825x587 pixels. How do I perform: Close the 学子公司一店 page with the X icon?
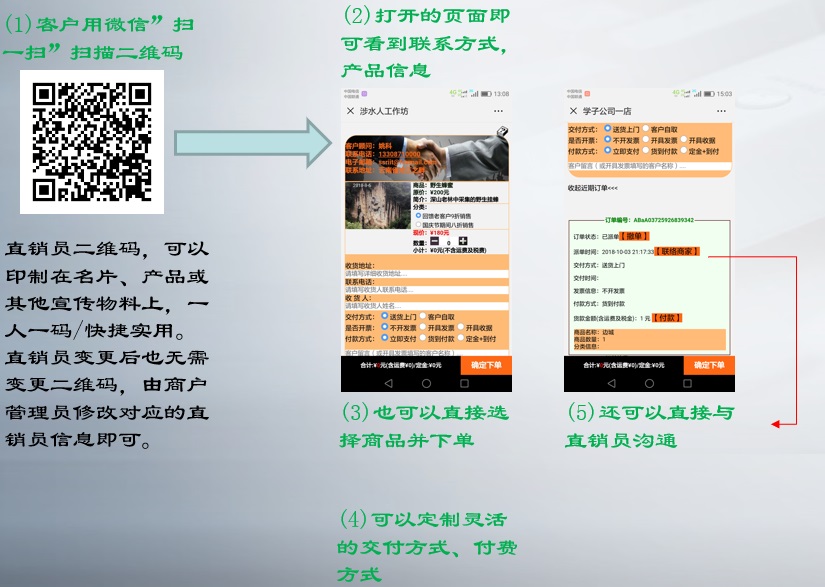point(574,111)
